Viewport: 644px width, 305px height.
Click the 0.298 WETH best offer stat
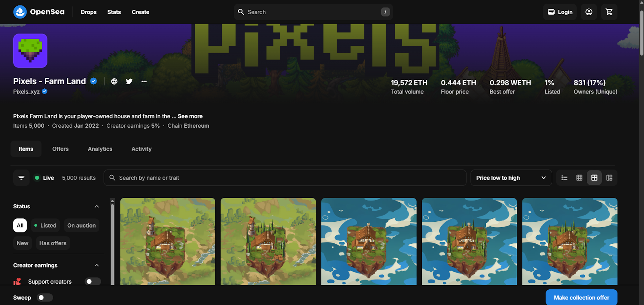510,87
